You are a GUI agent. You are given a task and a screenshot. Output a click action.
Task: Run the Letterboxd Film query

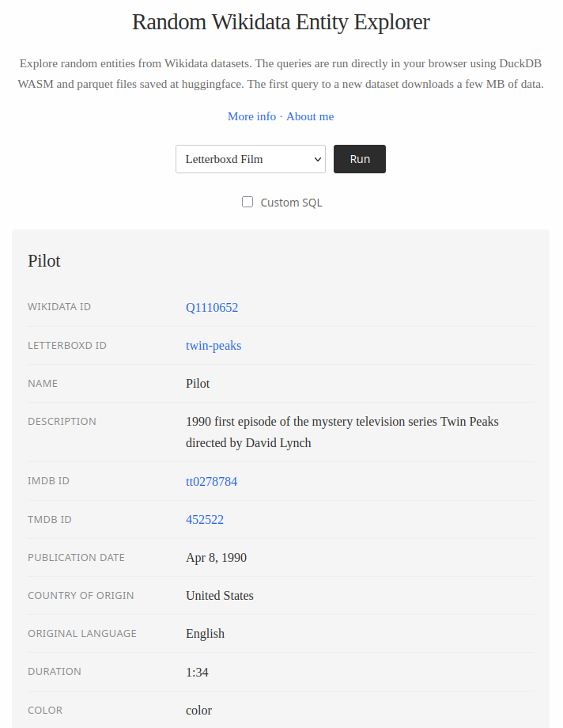click(x=359, y=159)
